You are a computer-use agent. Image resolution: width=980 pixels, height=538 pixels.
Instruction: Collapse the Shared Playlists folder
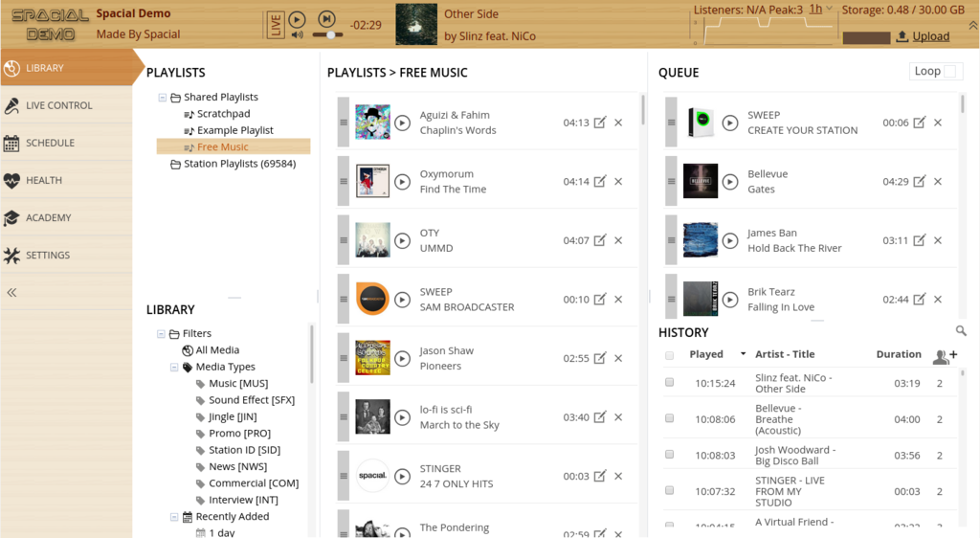pyautogui.click(x=163, y=98)
